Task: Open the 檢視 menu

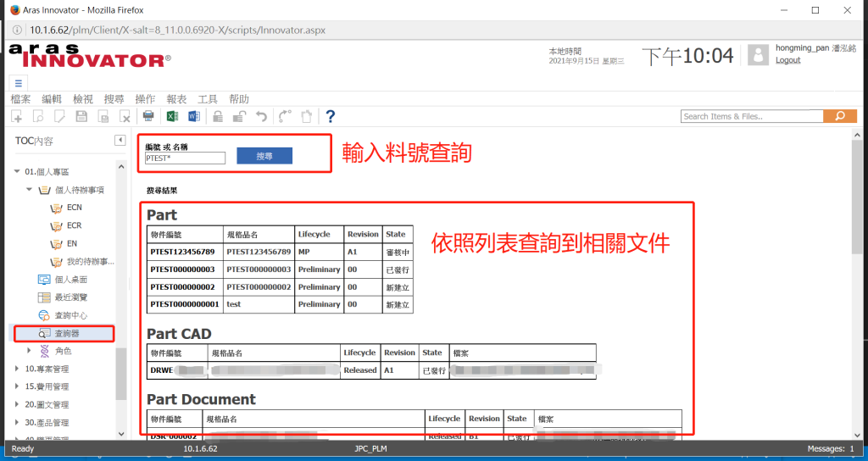Action: (83, 99)
